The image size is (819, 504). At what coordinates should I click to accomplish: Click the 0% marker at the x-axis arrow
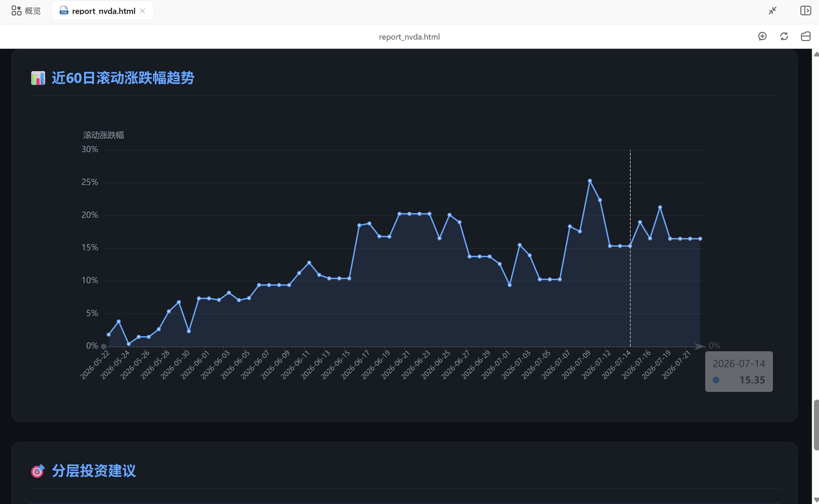(714, 346)
